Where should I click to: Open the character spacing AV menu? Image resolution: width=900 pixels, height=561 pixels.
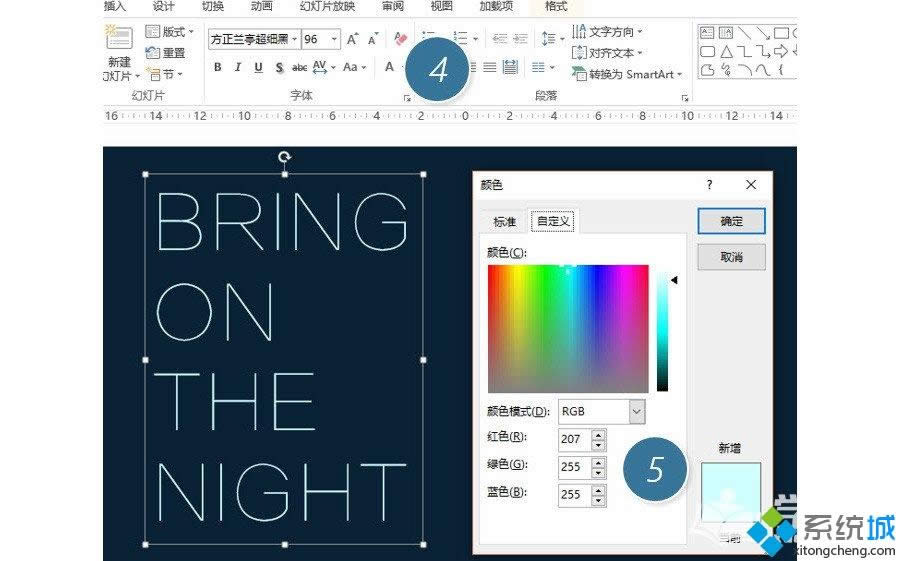tap(324, 68)
